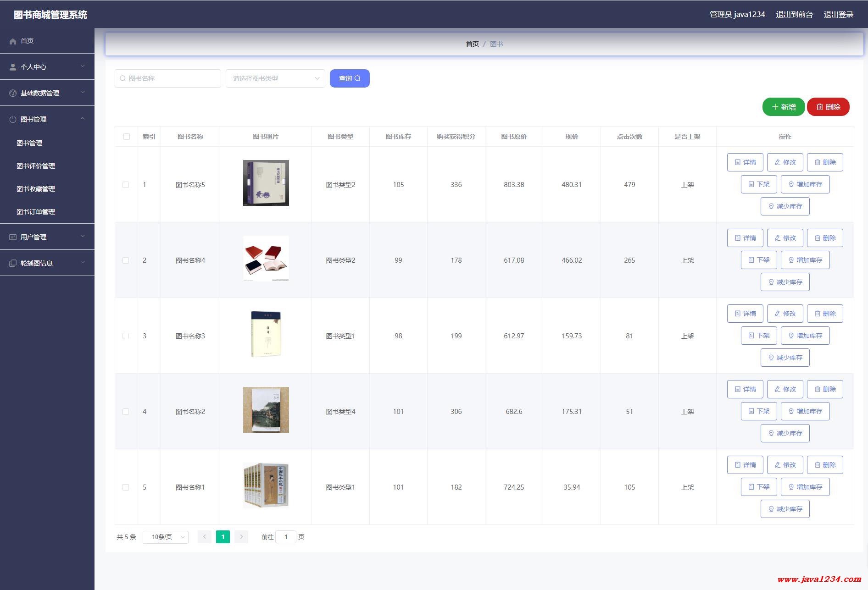Expand the 用户管理 sidebar chevron
This screenshot has height=590, width=868.
(83, 237)
